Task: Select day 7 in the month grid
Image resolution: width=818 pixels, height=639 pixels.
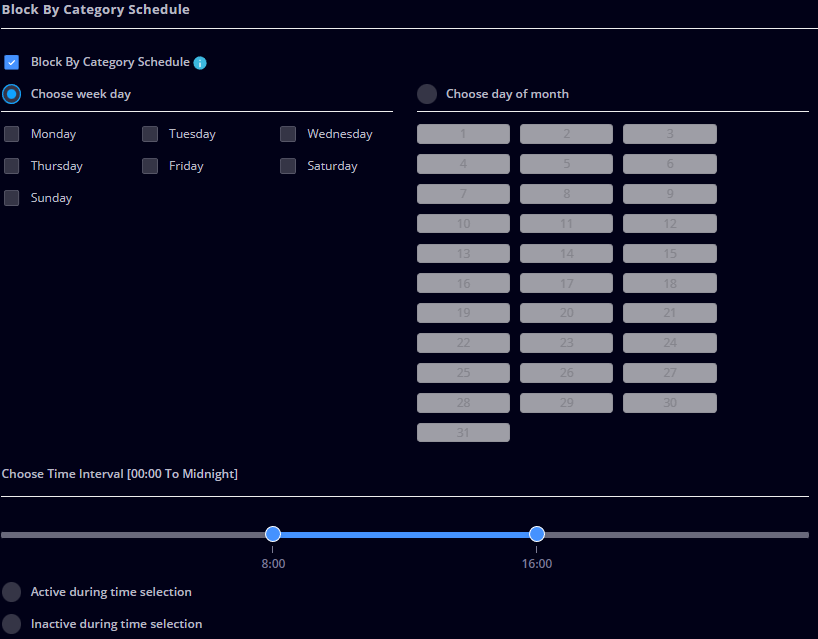Action: coord(463,194)
